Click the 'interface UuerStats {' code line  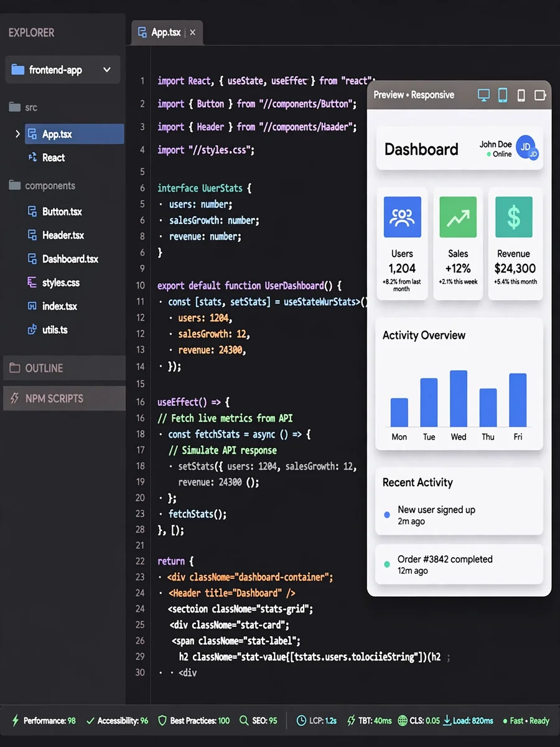(x=204, y=188)
